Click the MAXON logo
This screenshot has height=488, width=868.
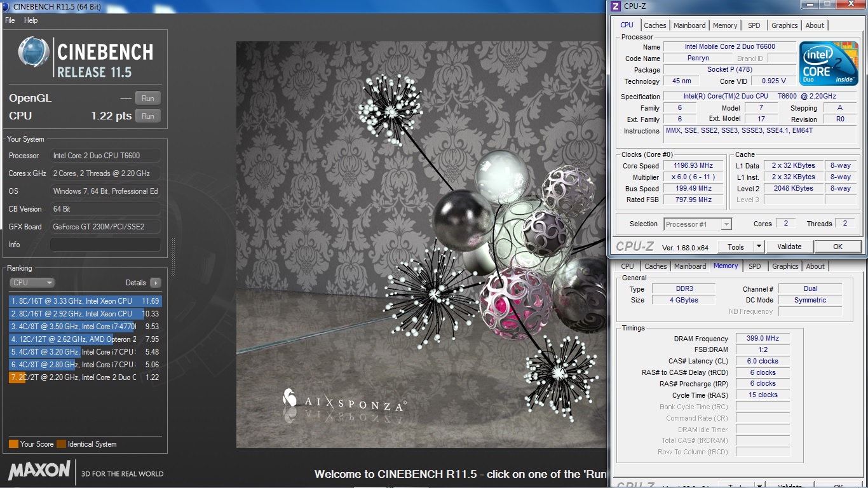click(39, 471)
